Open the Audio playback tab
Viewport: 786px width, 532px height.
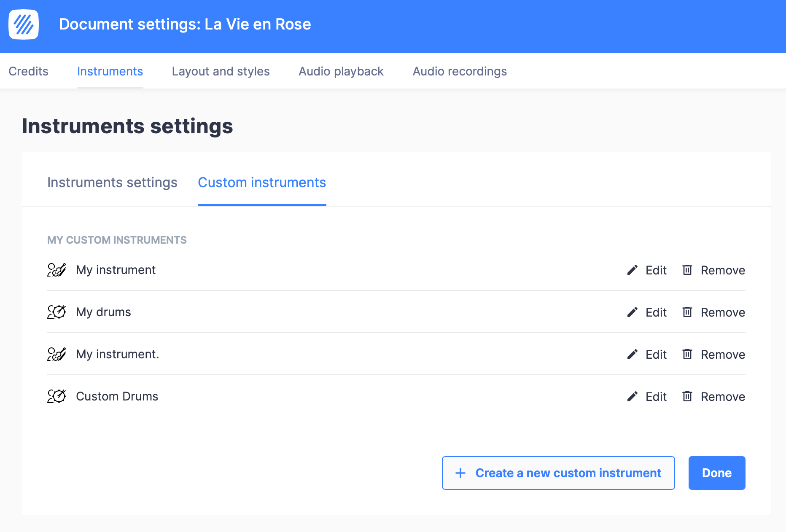pos(341,71)
